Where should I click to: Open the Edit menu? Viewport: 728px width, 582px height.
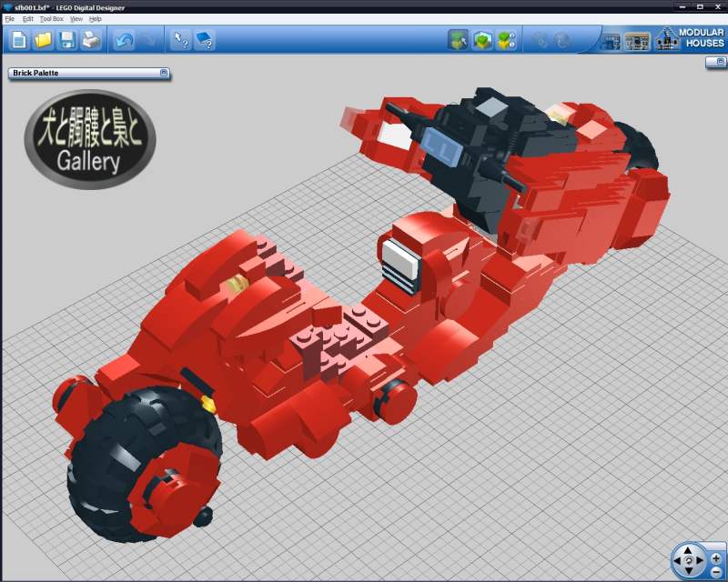(x=28, y=19)
